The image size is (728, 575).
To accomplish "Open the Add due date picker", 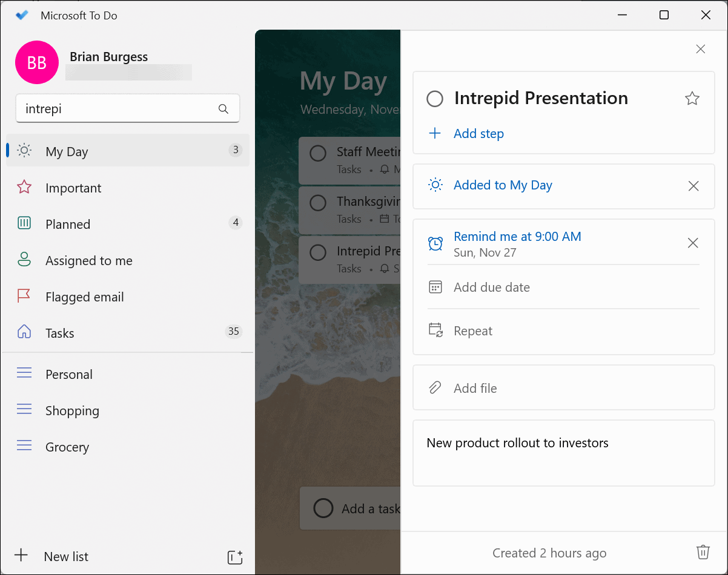I will coord(491,287).
